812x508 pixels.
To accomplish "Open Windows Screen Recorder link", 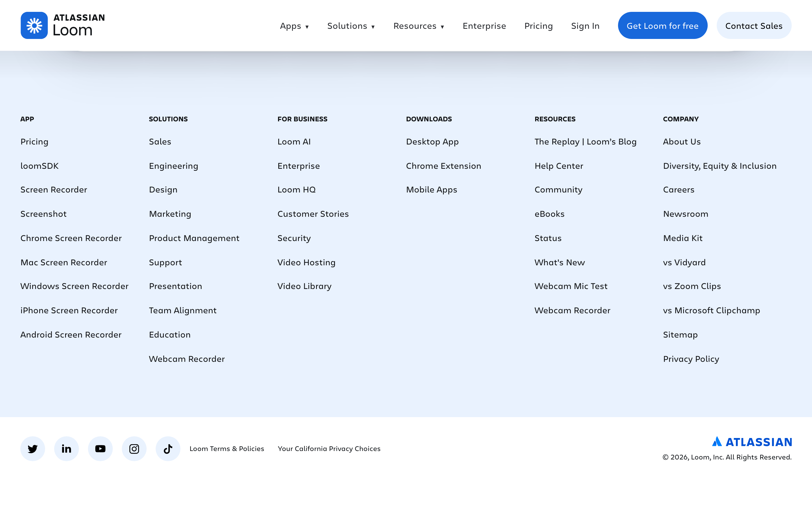I will click(x=74, y=286).
